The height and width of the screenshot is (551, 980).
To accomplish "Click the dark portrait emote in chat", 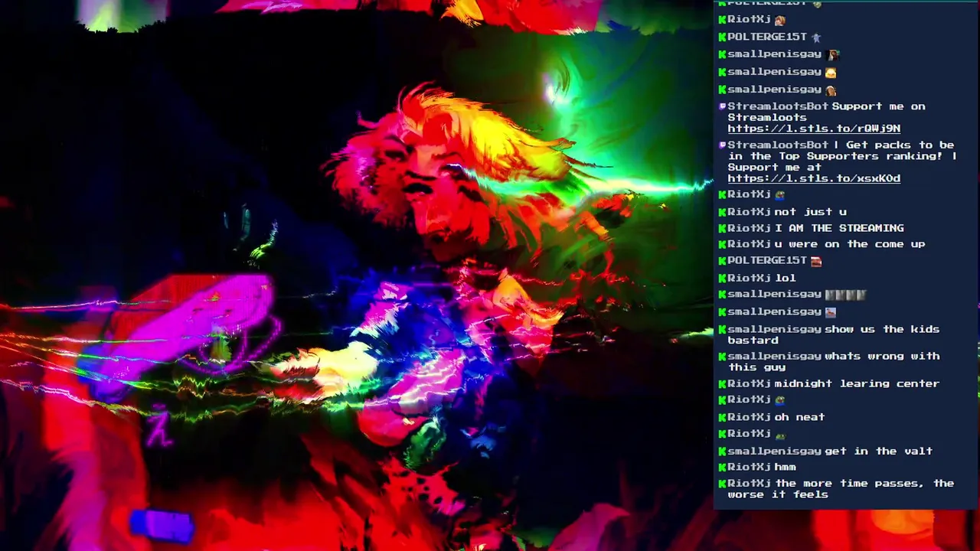I will (x=833, y=54).
